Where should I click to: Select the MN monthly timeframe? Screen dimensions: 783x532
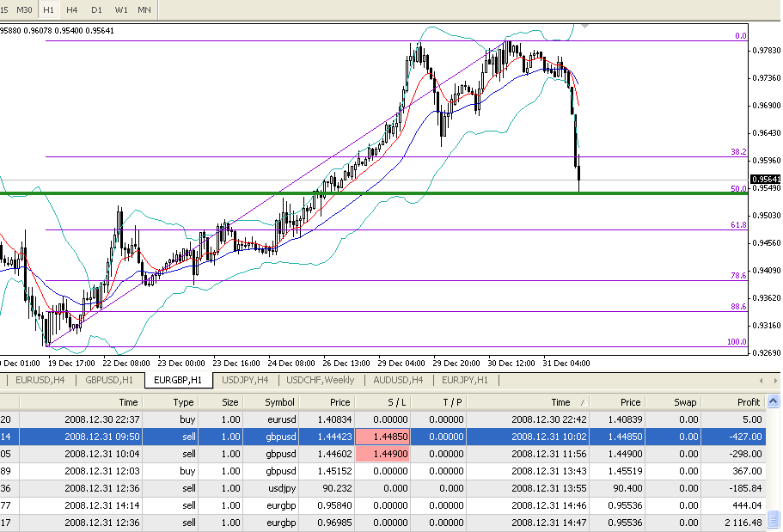(x=145, y=9)
